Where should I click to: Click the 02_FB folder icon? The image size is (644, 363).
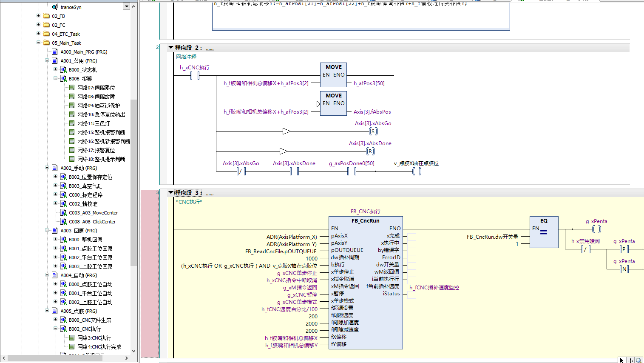46,16
